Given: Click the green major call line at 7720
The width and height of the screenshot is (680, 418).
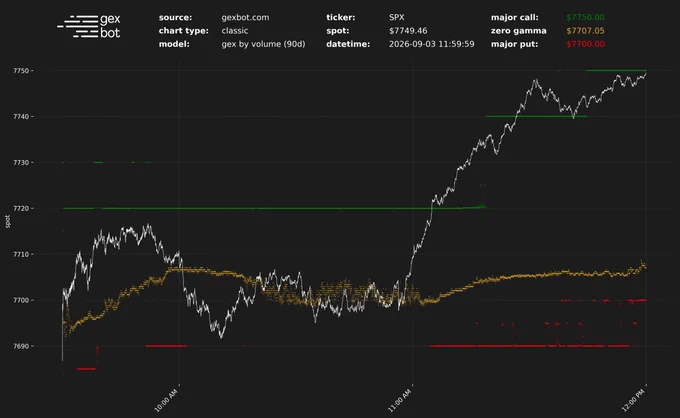Looking at the screenshot, I should pos(273,208).
